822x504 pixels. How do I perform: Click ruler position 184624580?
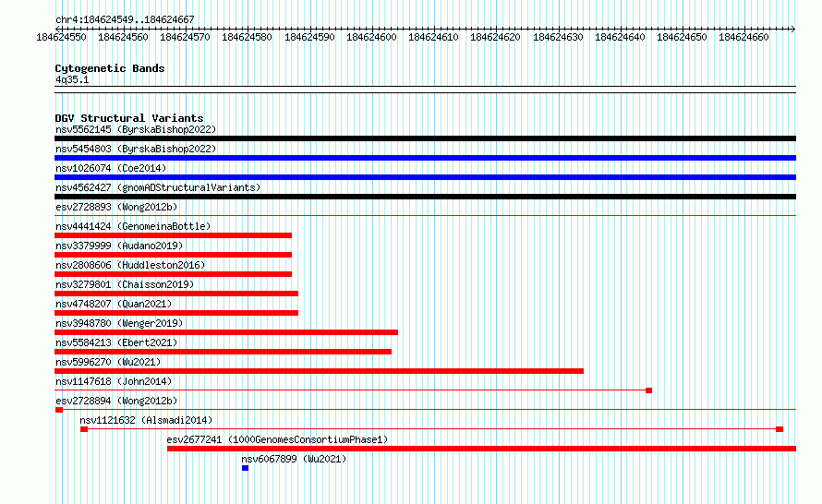(x=247, y=37)
